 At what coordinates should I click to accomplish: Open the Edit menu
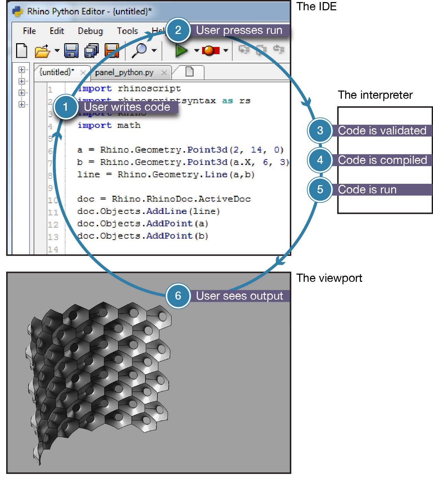[x=57, y=31]
